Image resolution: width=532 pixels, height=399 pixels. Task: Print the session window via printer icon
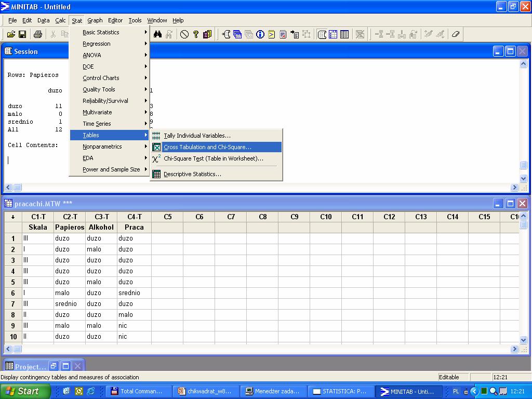[37, 34]
